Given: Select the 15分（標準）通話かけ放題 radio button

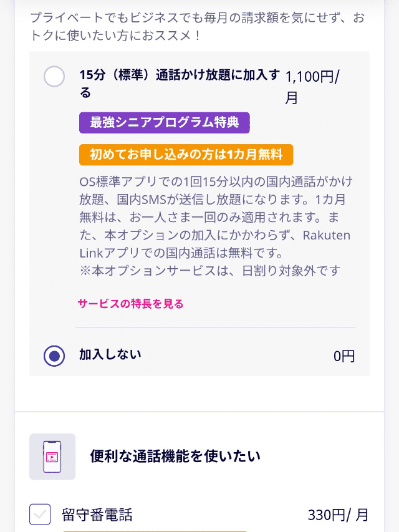Looking at the screenshot, I should click(54, 76).
